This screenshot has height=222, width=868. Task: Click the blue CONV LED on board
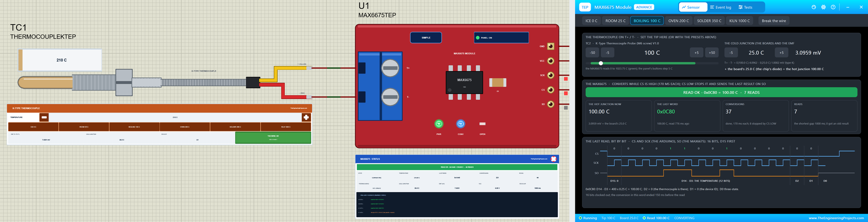click(461, 124)
